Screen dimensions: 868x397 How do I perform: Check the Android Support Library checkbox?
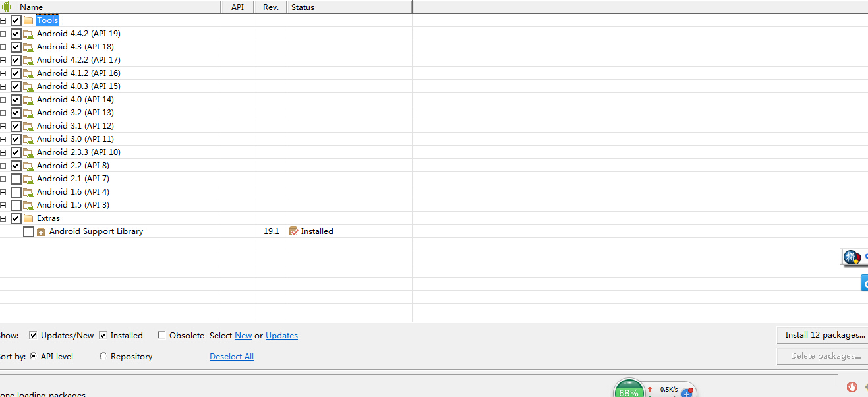click(28, 232)
